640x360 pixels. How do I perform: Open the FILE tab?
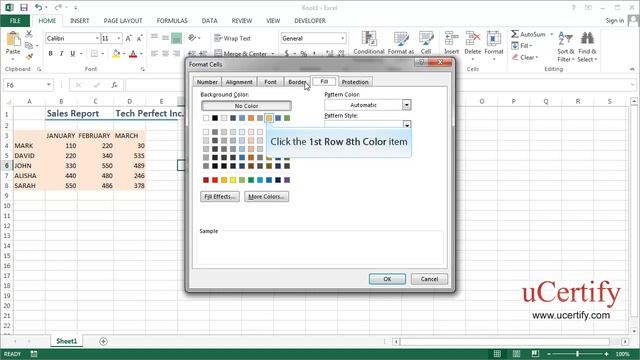pos(15,21)
